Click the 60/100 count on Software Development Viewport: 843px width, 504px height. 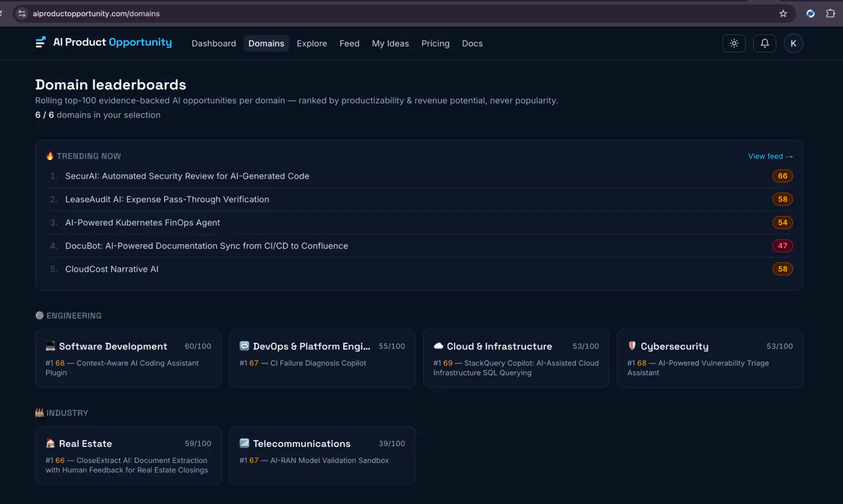(x=198, y=346)
